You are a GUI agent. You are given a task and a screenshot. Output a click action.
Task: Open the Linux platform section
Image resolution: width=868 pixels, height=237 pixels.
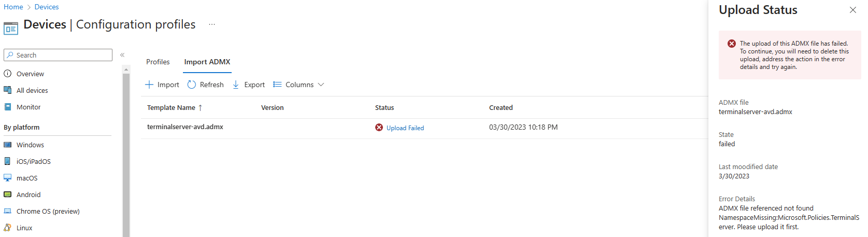point(24,228)
